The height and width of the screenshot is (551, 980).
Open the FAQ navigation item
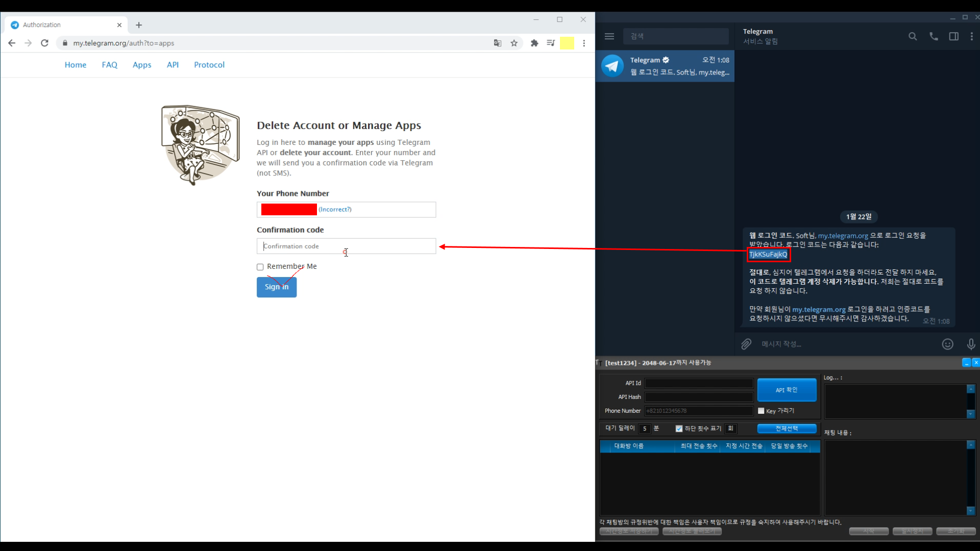coord(109,65)
